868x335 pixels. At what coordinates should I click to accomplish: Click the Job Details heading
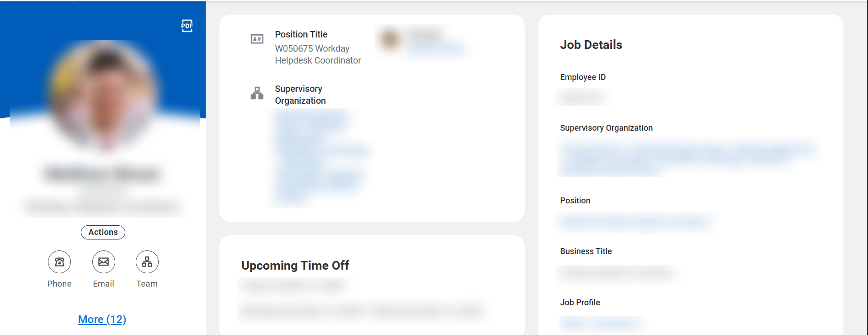pyautogui.click(x=591, y=45)
